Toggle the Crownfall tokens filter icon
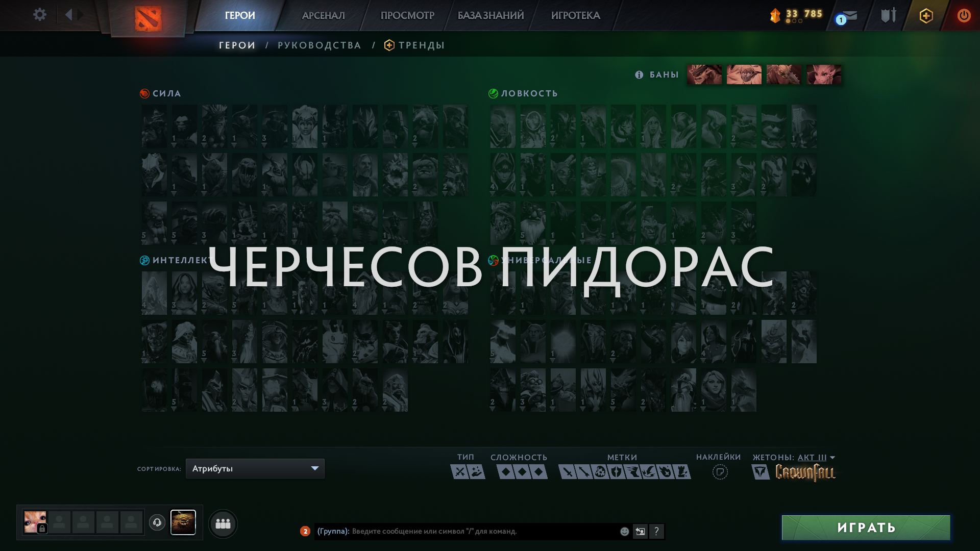 [761, 472]
